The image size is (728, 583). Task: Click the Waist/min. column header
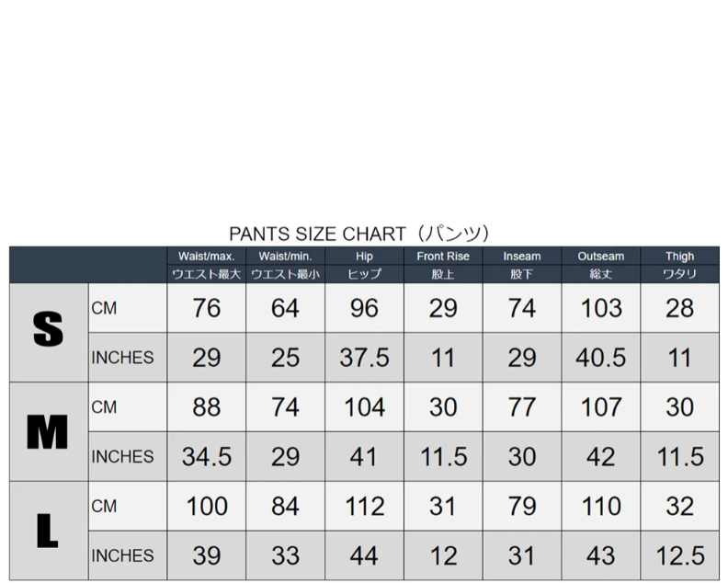click(x=285, y=256)
